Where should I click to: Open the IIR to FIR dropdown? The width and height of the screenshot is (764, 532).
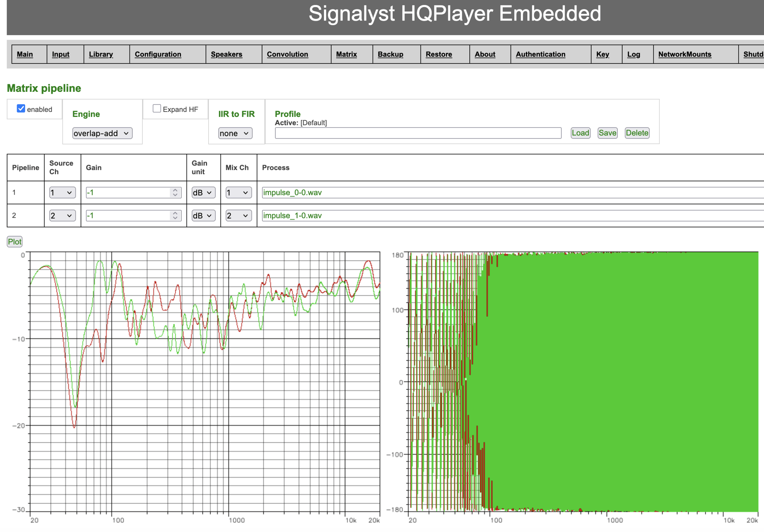point(235,133)
